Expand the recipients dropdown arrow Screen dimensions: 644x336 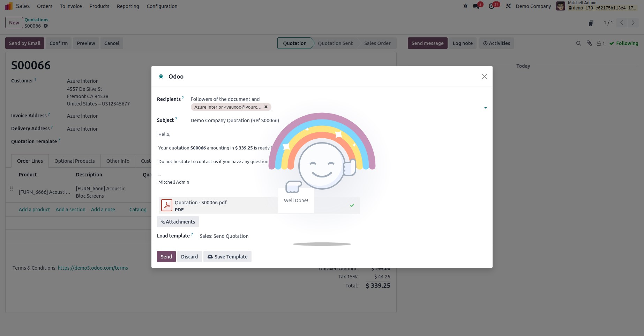coord(485,108)
